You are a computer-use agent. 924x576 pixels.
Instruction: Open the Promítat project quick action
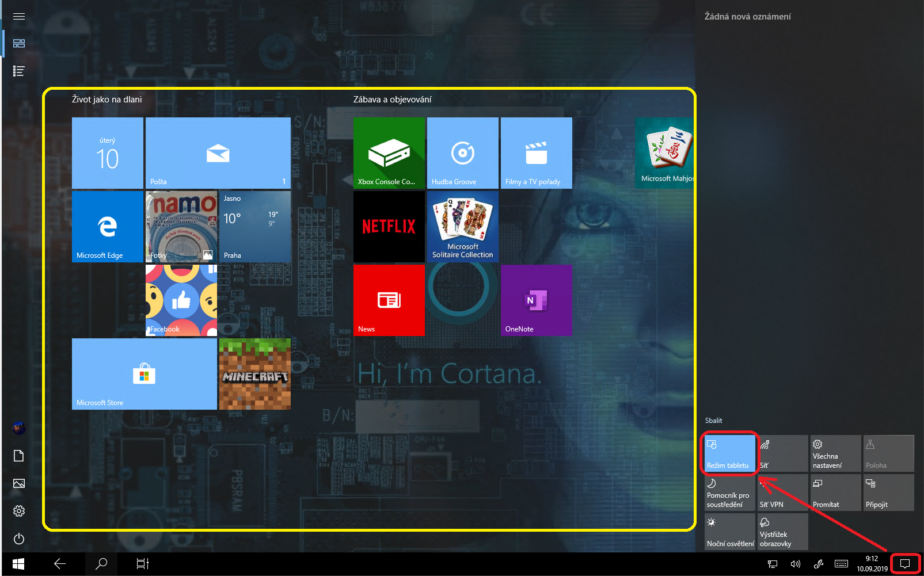coord(836,493)
